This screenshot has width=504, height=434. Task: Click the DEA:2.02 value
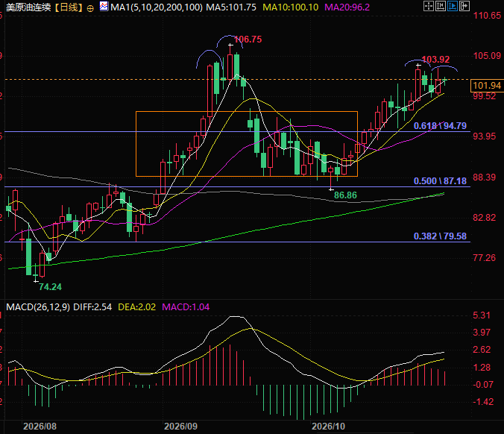point(137,307)
